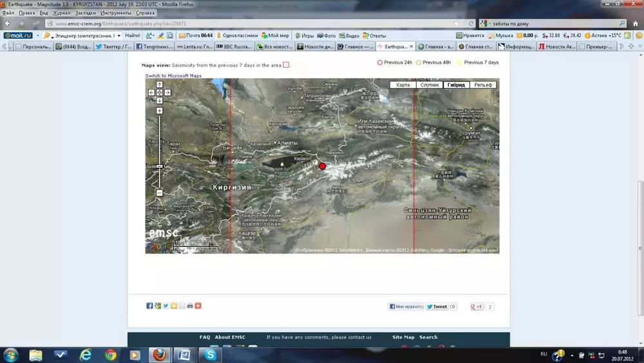The height and width of the screenshot is (363, 644).
Task: Switch map to Карта view
Action: [402, 85]
